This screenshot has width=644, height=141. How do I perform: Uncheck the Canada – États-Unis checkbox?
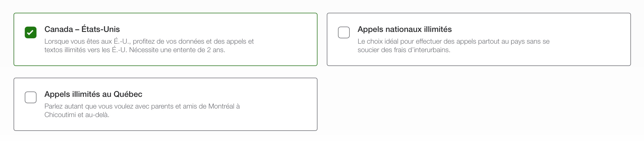[31, 32]
